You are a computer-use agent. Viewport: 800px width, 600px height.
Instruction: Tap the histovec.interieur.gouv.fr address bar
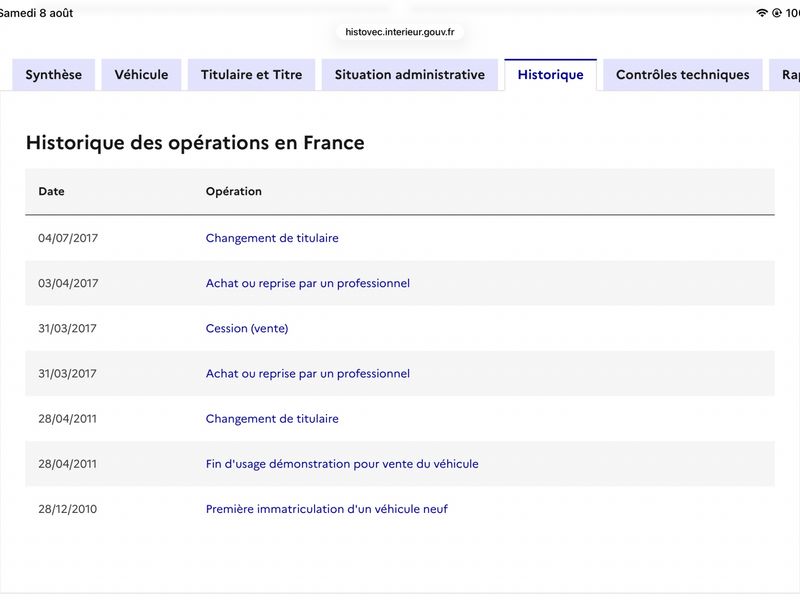[399, 32]
